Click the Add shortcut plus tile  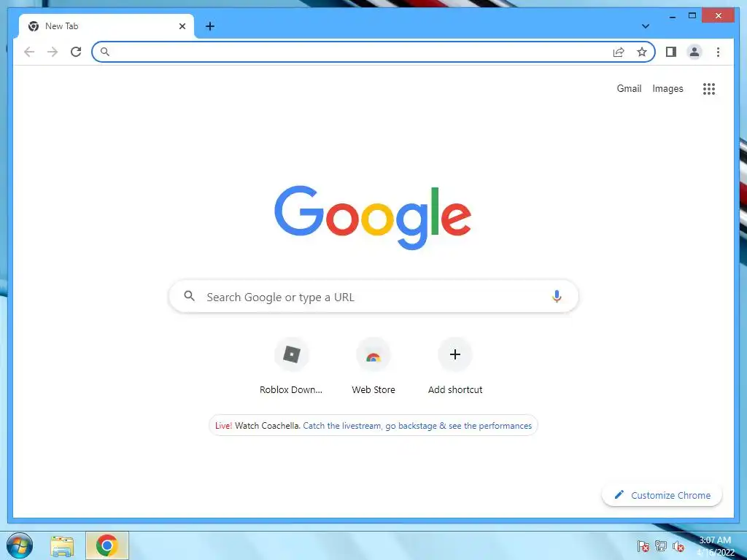pos(455,367)
